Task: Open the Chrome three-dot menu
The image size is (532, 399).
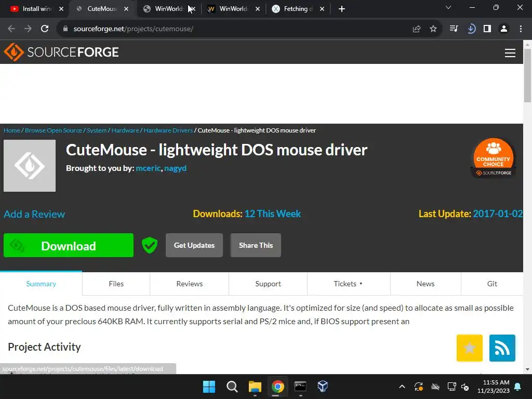Action: [x=521, y=29]
